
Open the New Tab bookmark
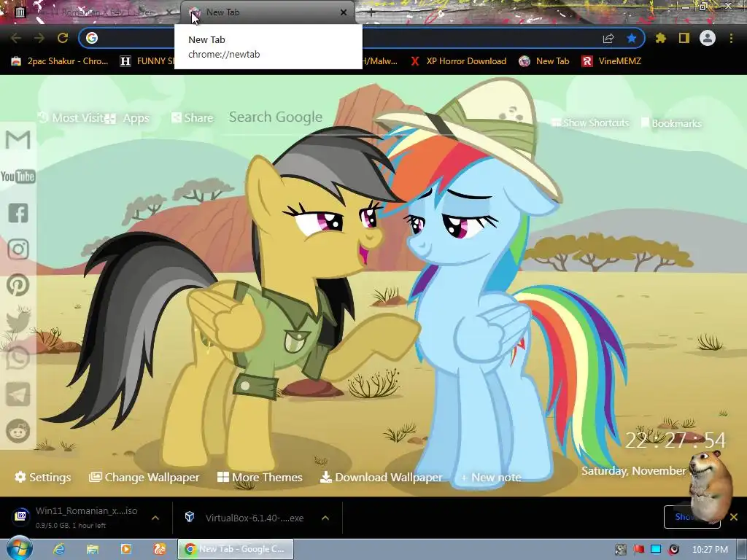click(x=544, y=61)
